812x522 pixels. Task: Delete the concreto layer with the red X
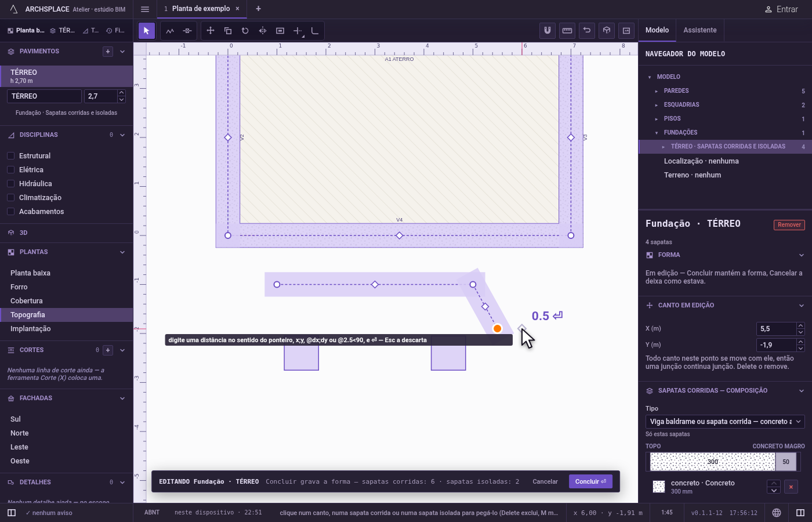pyautogui.click(x=791, y=487)
